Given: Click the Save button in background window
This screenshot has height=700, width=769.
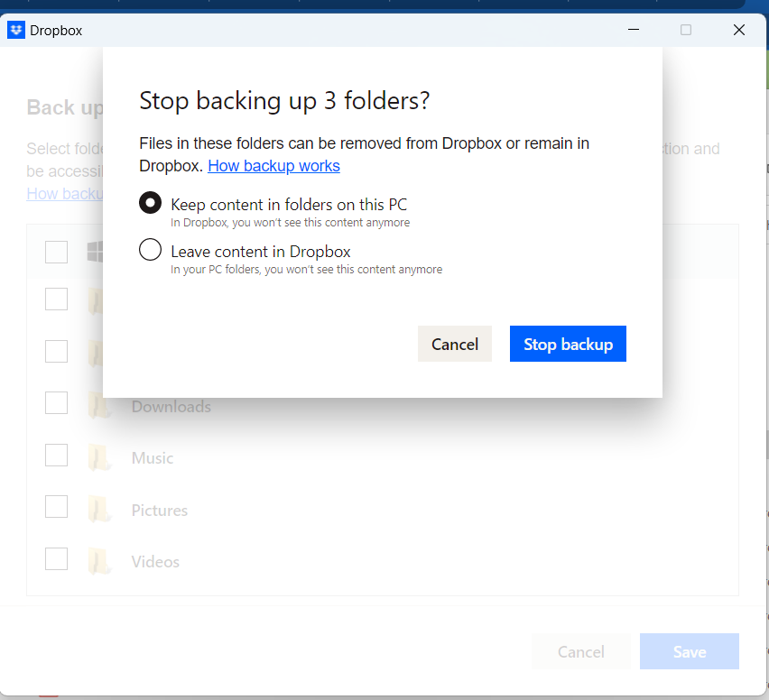Looking at the screenshot, I should coord(689,651).
